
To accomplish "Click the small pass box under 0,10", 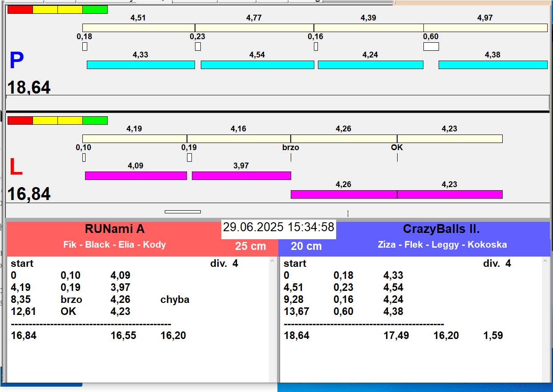I will (x=84, y=157).
